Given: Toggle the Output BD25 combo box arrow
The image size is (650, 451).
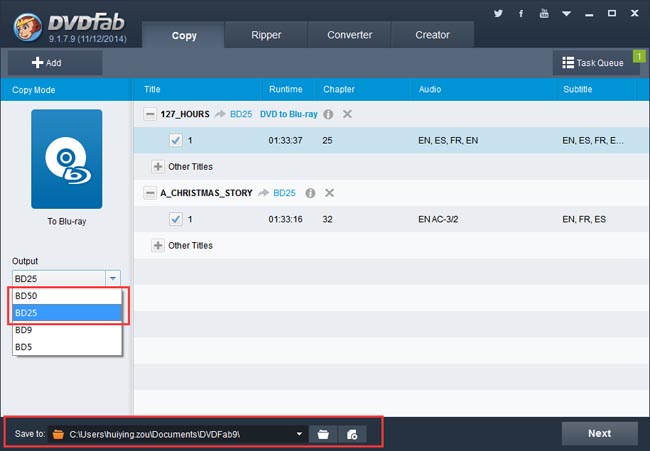Looking at the screenshot, I should pos(113,279).
